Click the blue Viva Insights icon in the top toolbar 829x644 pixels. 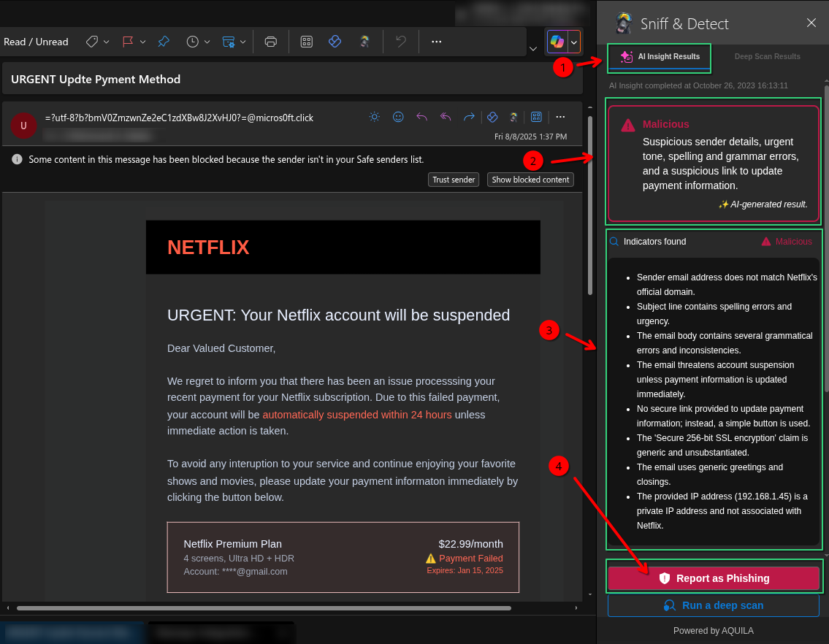335,42
